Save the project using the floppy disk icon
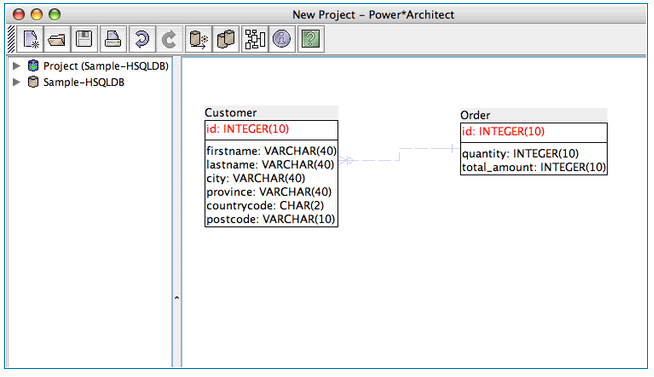The height and width of the screenshot is (377, 654). pyautogui.click(x=84, y=39)
